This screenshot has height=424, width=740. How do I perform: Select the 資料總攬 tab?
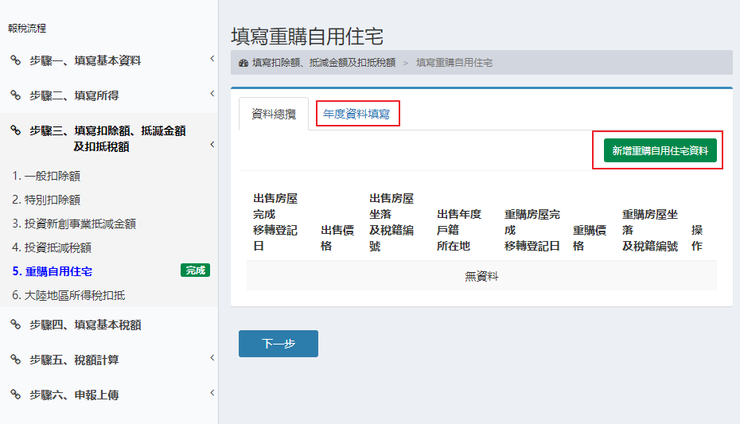[x=273, y=115]
